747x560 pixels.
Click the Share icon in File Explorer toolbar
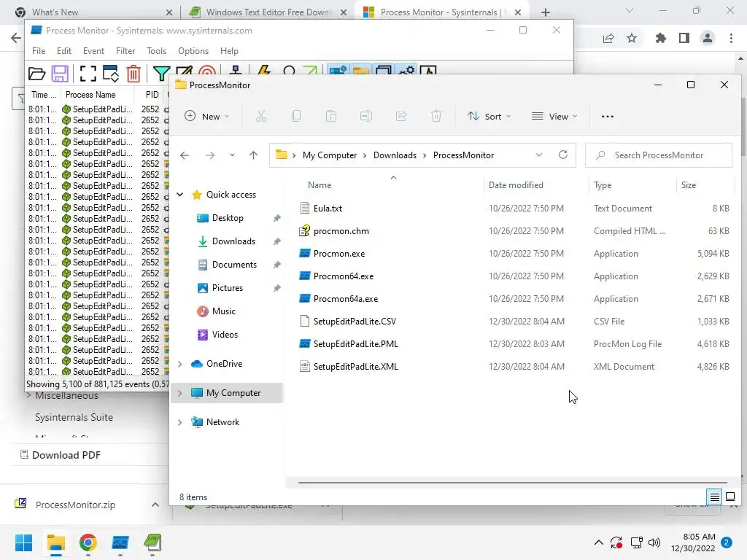[401, 116]
